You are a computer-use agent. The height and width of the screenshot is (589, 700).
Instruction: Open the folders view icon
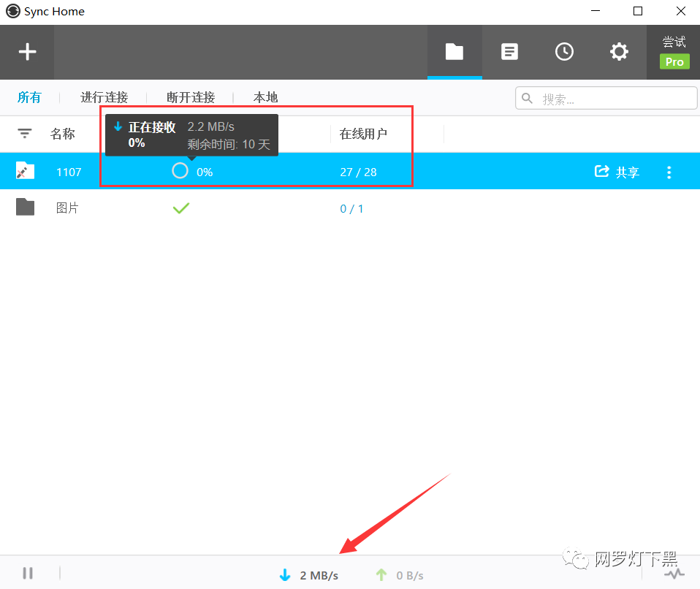tap(454, 52)
